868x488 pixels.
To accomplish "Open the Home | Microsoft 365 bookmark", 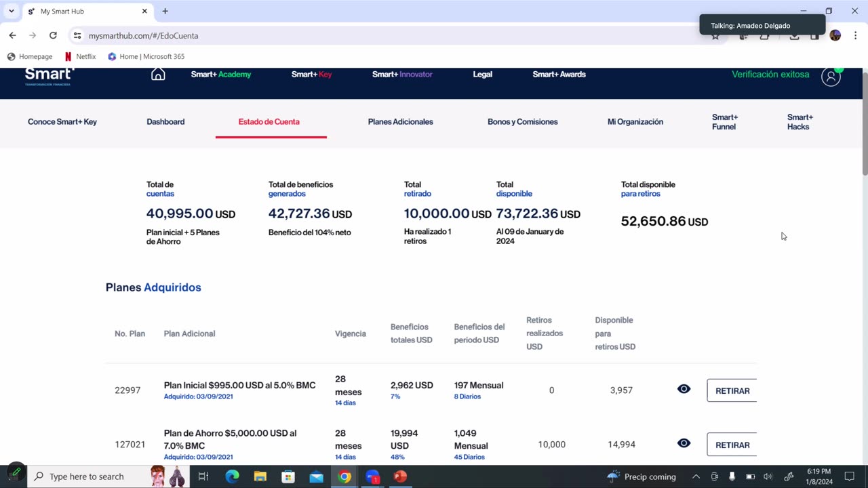I will click(146, 56).
